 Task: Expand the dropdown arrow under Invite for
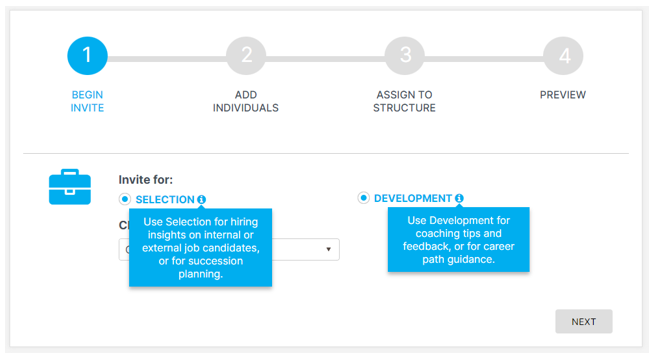(328, 249)
